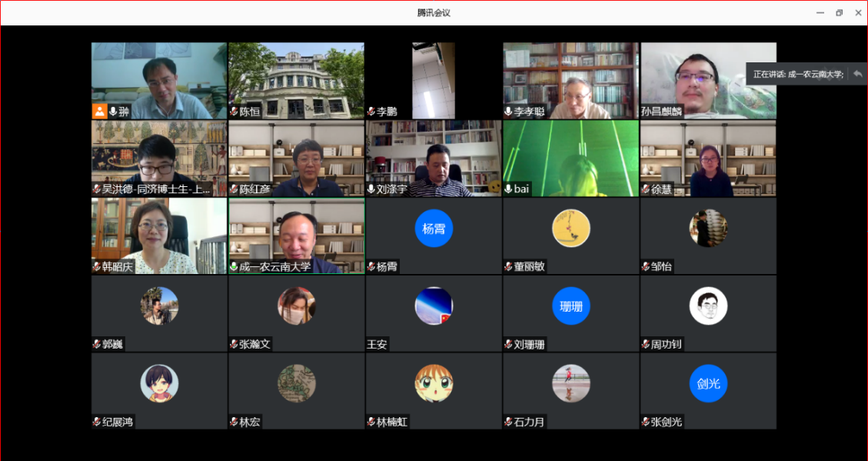Viewport: 868px width, 461px height.
Task: Click the anime avatar of 林楠虹
Action: coord(434,383)
